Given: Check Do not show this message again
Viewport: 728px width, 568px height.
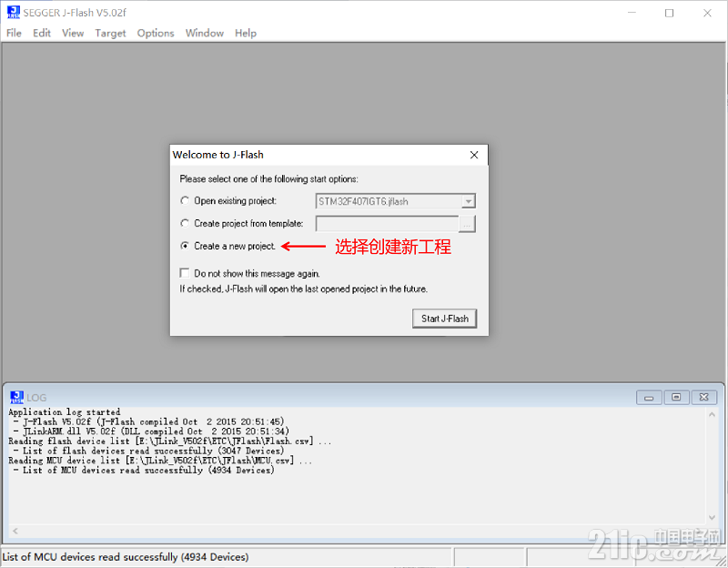Looking at the screenshot, I should [x=185, y=273].
